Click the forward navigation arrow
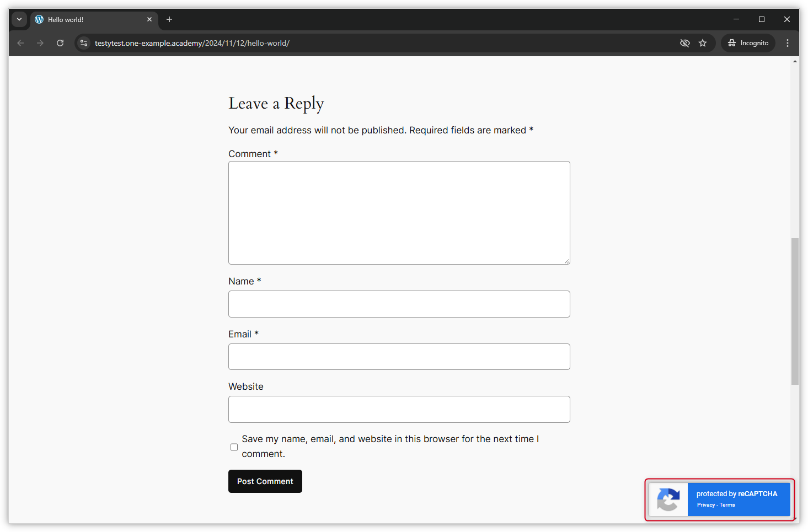Screen dimensions: 808x532 (40, 42)
